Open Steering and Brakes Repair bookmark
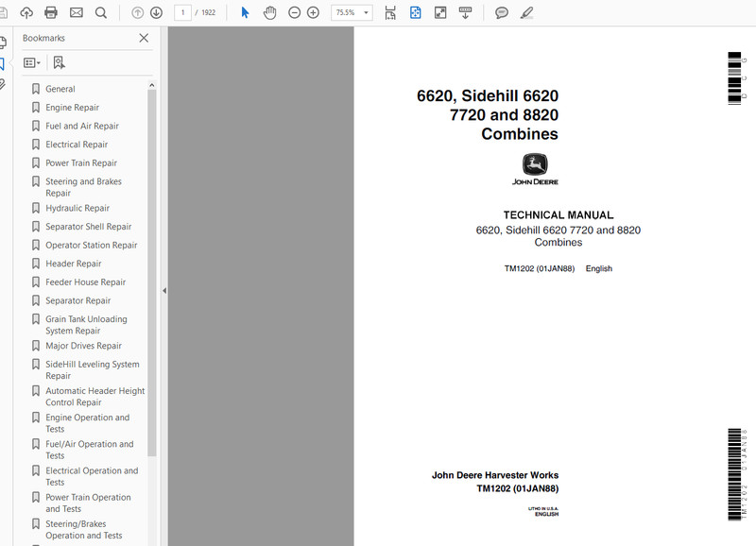Screen dimensions: 756x546 pyautogui.click(x=83, y=187)
